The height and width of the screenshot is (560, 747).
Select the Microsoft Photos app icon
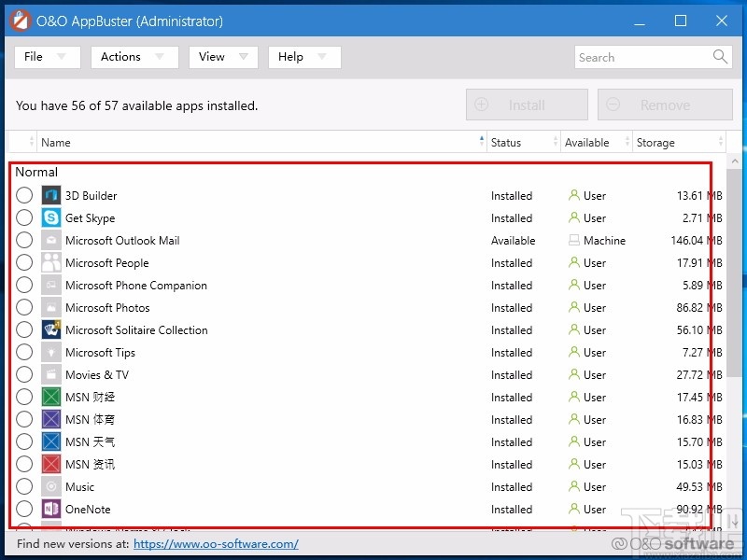tap(50, 307)
